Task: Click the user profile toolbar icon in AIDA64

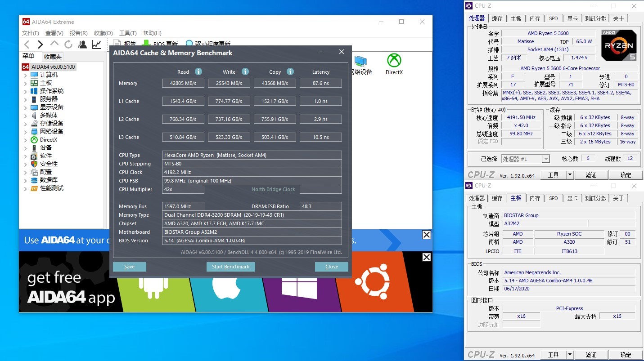Action: [x=82, y=44]
